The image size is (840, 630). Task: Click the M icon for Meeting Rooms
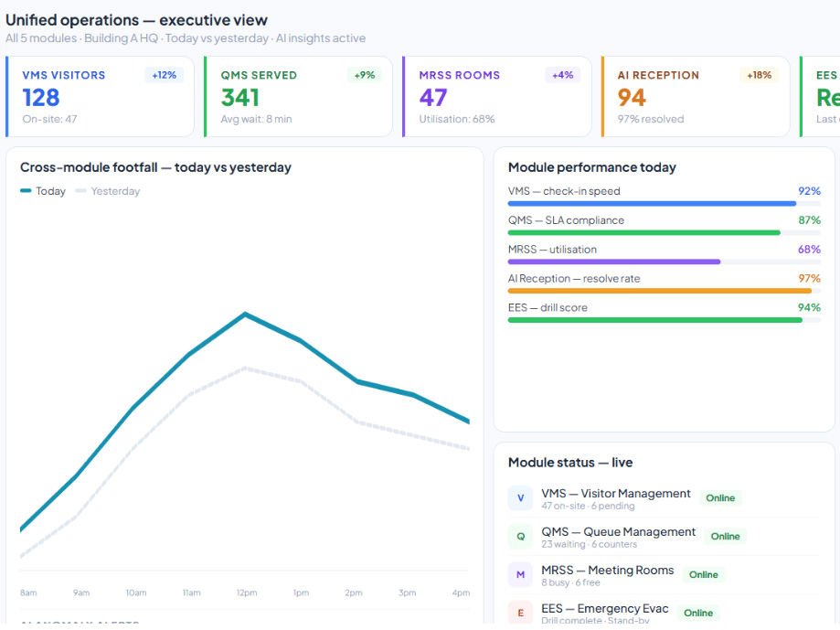[520, 575]
